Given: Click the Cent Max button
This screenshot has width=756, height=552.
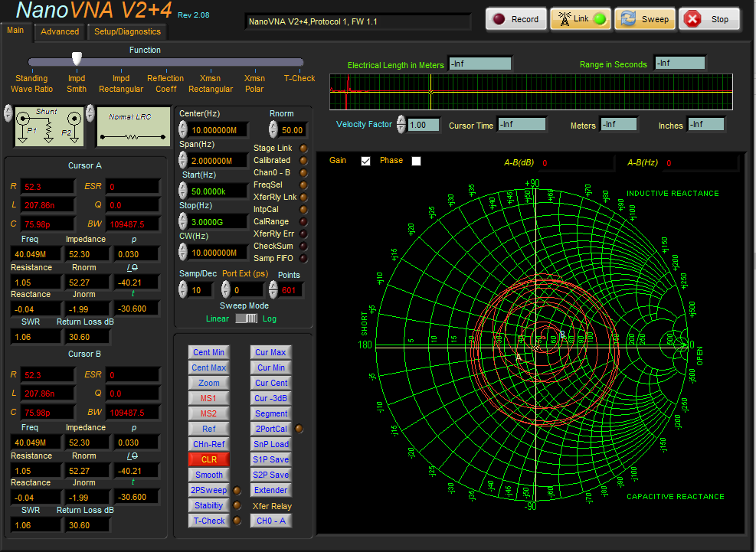Looking at the screenshot, I should pyautogui.click(x=209, y=367).
